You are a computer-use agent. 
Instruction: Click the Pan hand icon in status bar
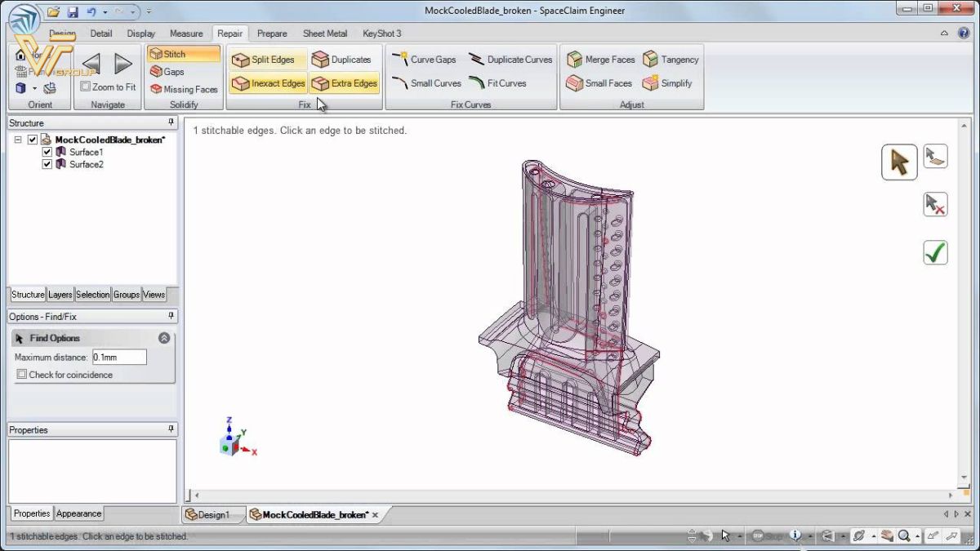tap(888, 536)
